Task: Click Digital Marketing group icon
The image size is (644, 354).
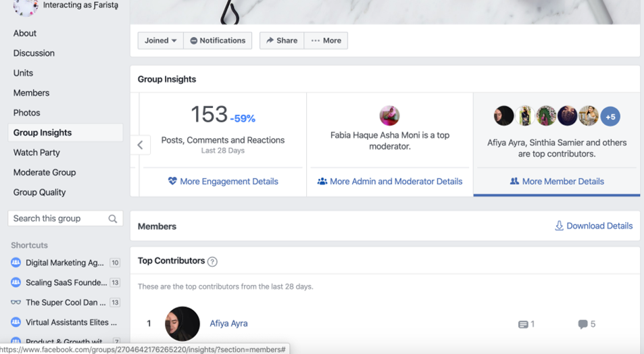Action: coord(16,262)
